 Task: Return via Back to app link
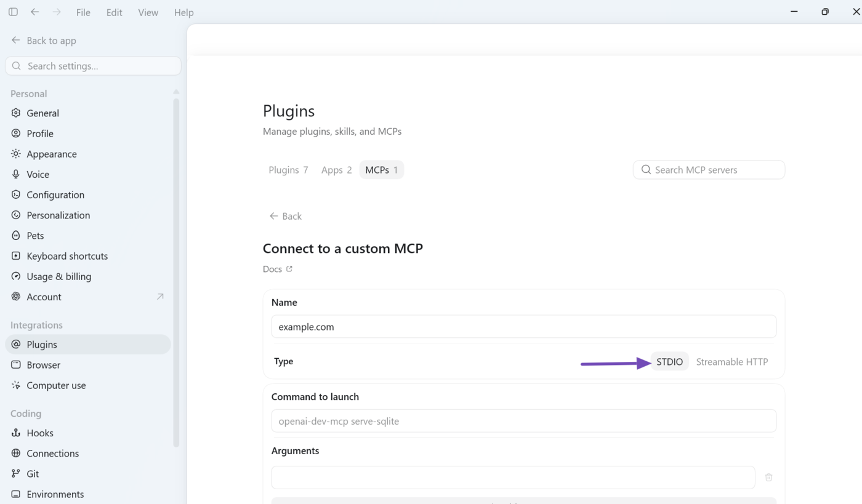(x=44, y=41)
